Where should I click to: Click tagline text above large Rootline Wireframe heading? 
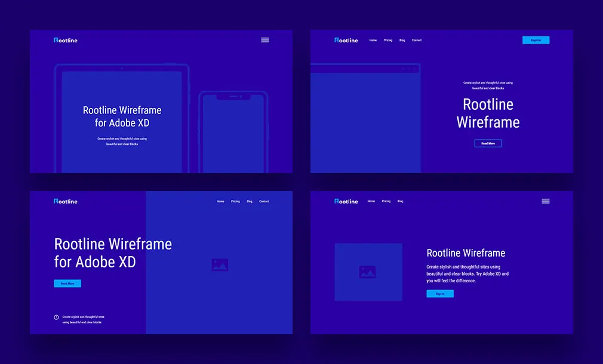(x=488, y=85)
